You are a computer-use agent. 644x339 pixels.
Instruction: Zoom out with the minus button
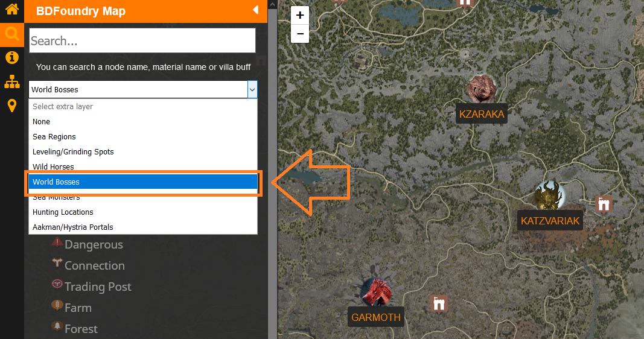tap(300, 34)
